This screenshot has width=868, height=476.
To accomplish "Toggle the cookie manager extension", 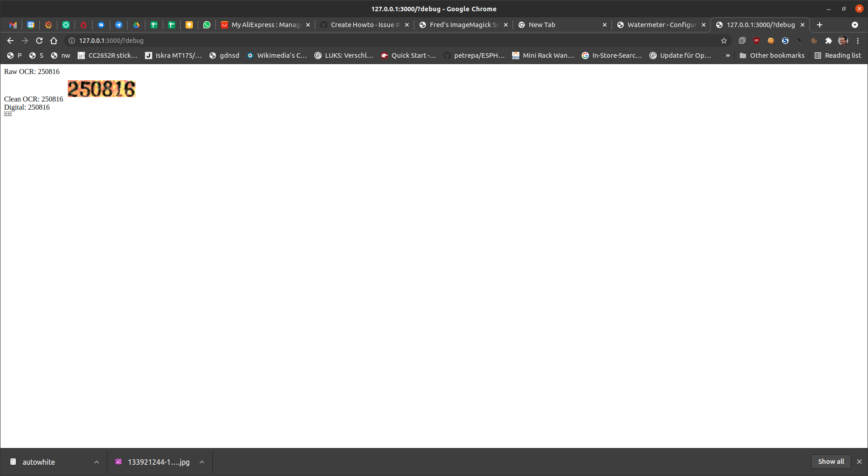I will click(771, 41).
